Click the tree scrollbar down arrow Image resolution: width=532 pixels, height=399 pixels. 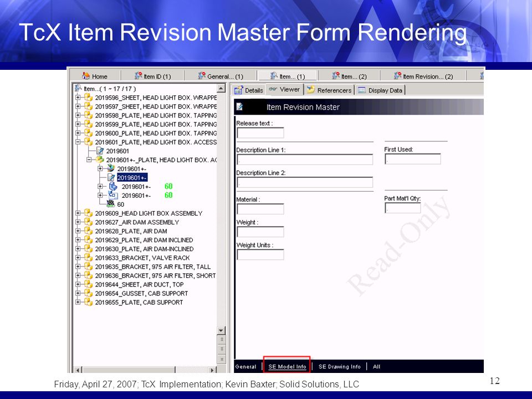coord(221,330)
